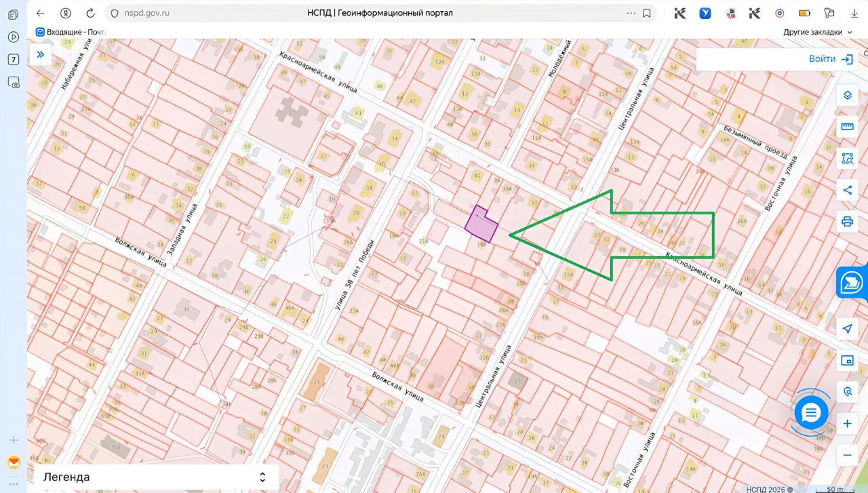The image size is (868, 493).
Task: Select the ruler measurement tool
Action: [x=847, y=127]
